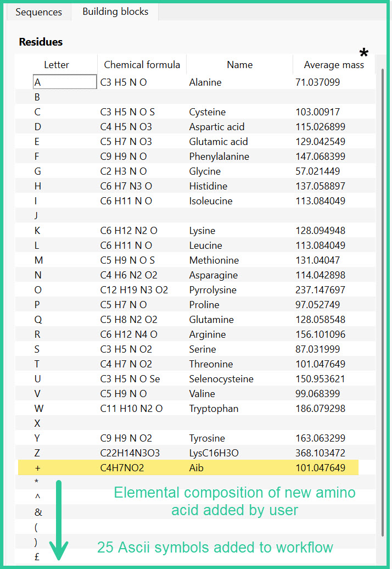Select Selenocysteine name cell
Image resolution: width=392 pixels, height=569 pixels.
click(221, 379)
